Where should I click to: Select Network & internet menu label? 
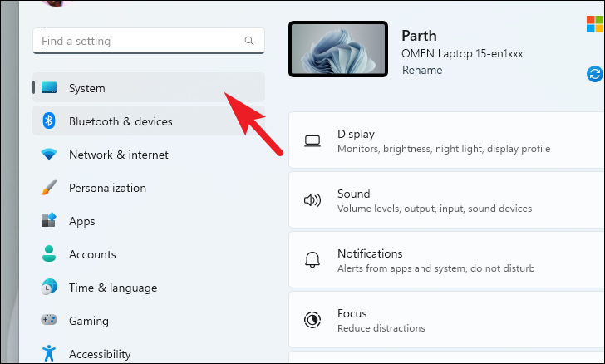tap(119, 155)
